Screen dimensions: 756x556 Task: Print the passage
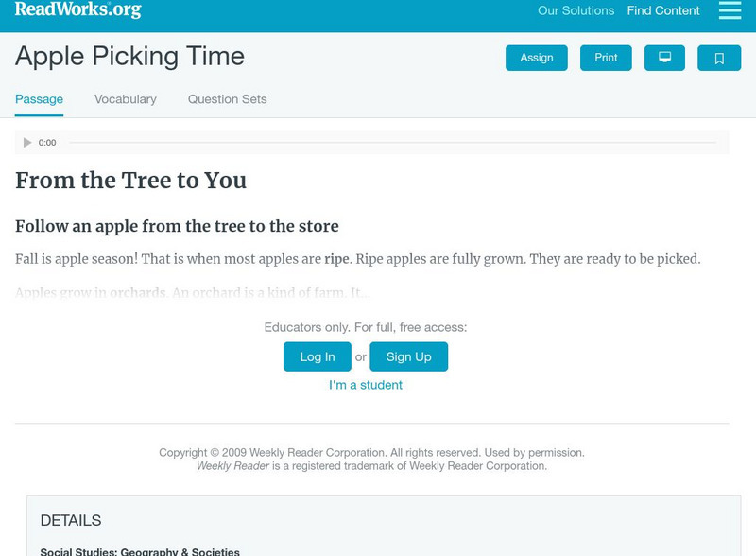pos(606,57)
